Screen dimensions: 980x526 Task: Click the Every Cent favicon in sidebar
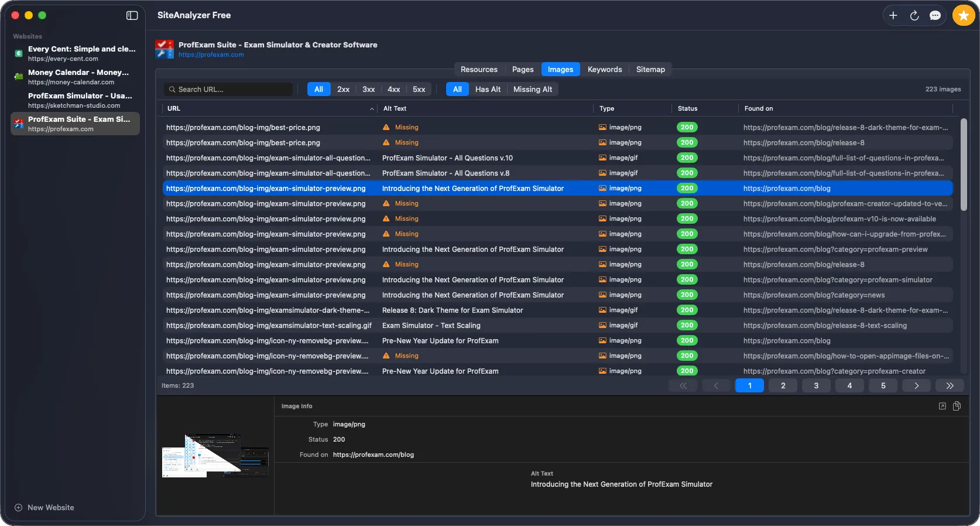pyautogui.click(x=19, y=53)
